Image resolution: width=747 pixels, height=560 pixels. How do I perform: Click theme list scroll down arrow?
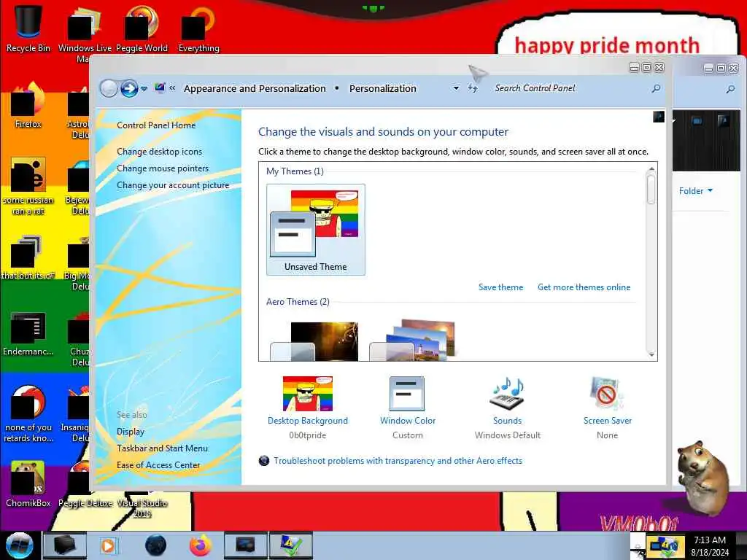651,354
